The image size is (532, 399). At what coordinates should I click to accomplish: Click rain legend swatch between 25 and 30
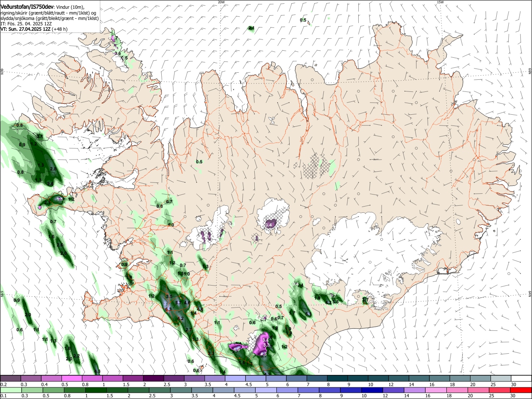pyautogui.click(x=499, y=390)
